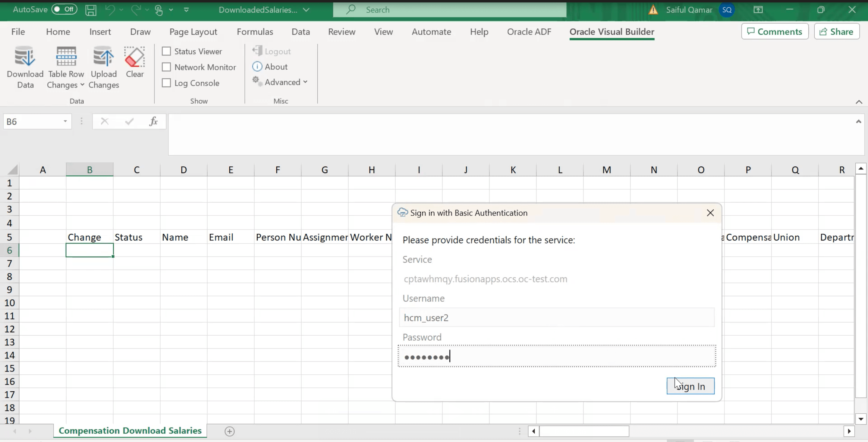Switch to the Oracle ADF tab
Viewport: 868px width, 442px height.
click(x=529, y=32)
